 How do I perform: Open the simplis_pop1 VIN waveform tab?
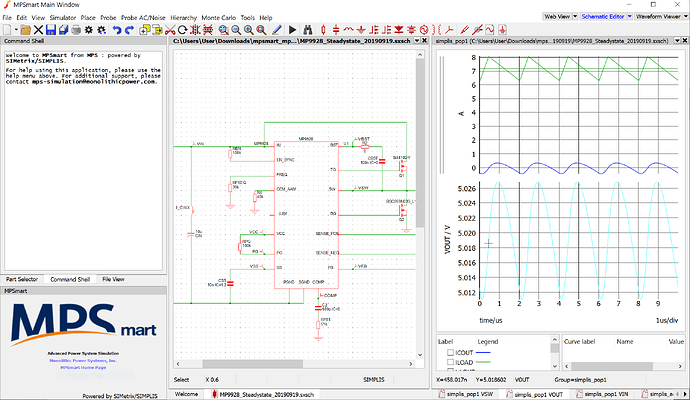pyautogui.click(x=602, y=394)
